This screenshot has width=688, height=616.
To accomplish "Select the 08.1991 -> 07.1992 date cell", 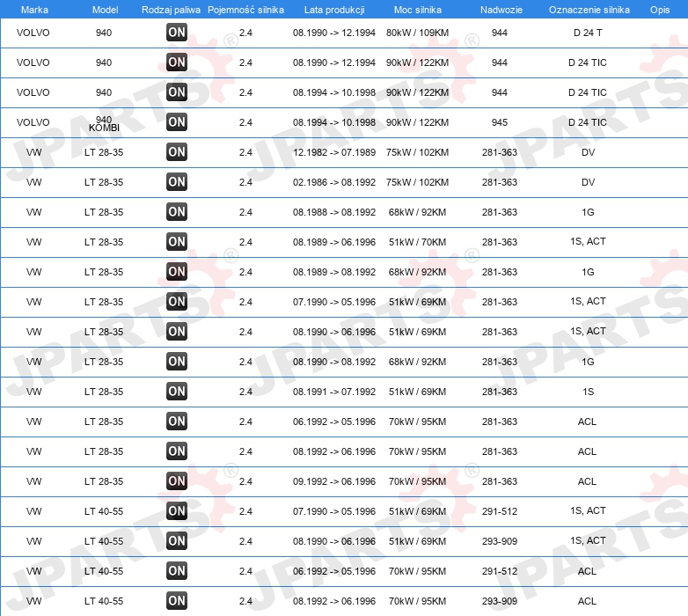I will tap(334, 392).
